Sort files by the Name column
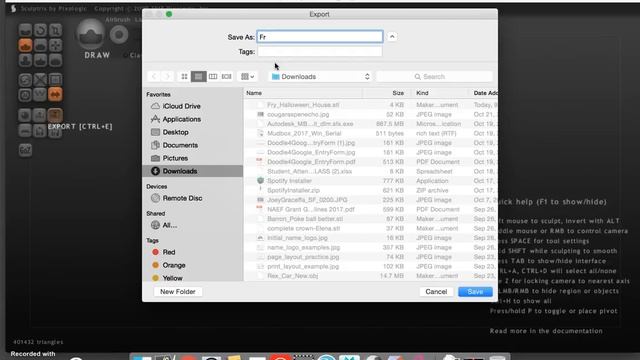This screenshot has height=360, width=640. [303, 93]
